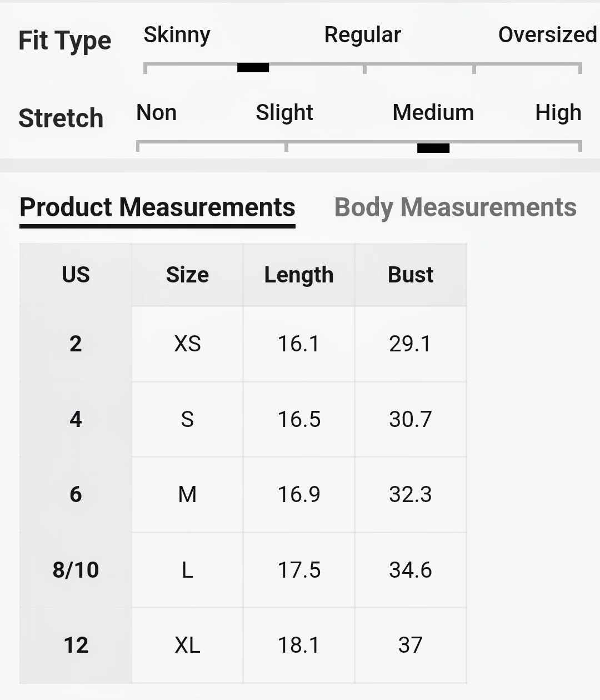Click the black Fit Type slider marker
Screen dimensions: 600x700
pyautogui.click(x=253, y=68)
